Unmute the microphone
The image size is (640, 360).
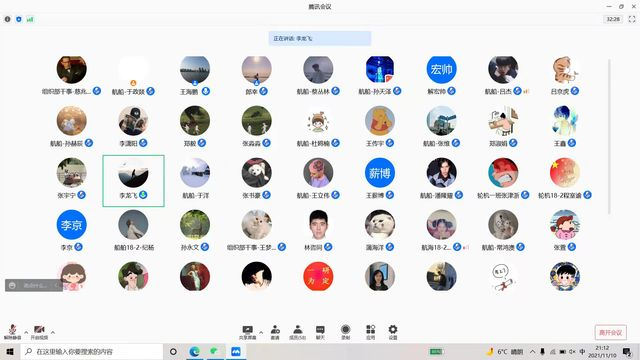[12, 332]
